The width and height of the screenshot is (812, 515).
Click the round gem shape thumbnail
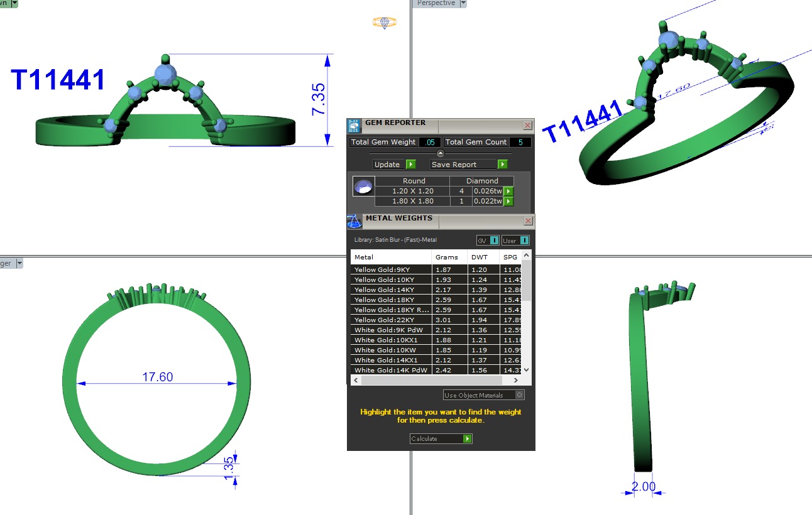coord(363,187)
